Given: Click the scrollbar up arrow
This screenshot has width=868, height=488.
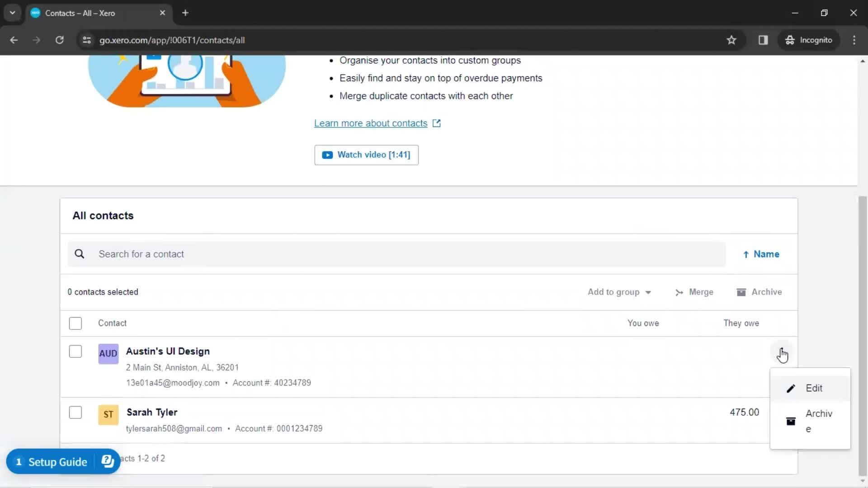Looking at the screenshot, I should coord(863,61).
